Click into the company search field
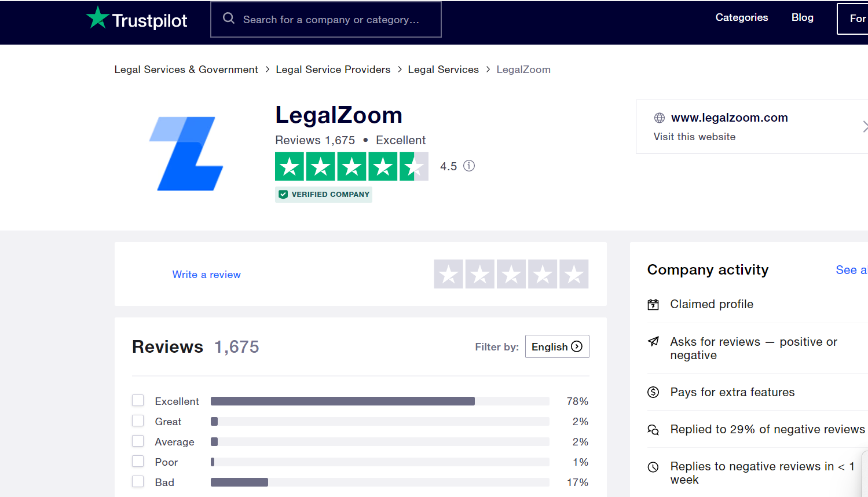This screenshot has height=497, width=868. (326, 20)
